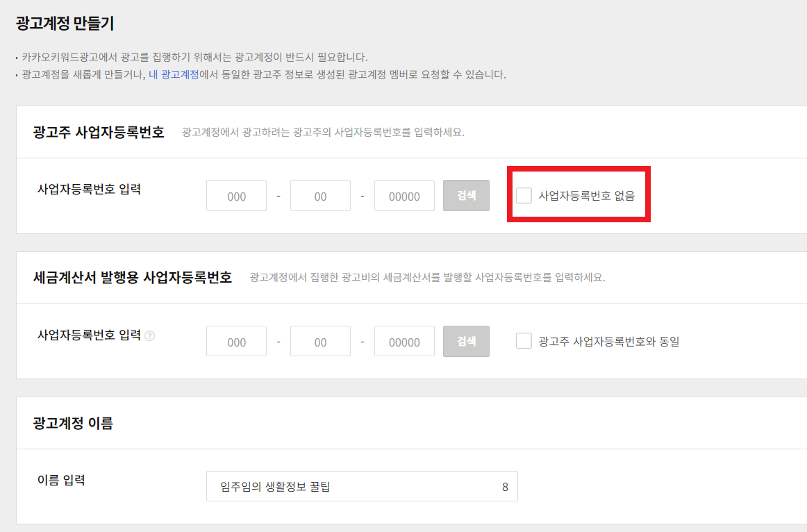Click the 검색 button for advertiser registration number

[x=466, y=195]
